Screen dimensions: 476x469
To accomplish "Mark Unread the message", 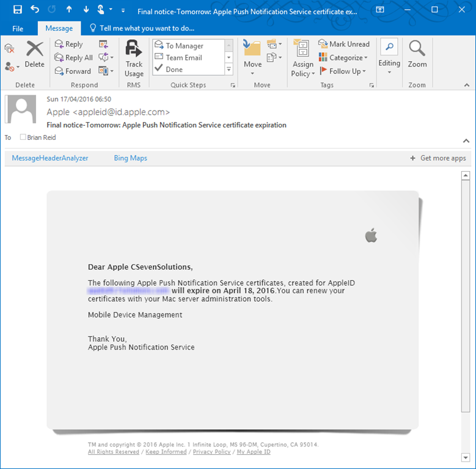I will (x=344, y=45).
